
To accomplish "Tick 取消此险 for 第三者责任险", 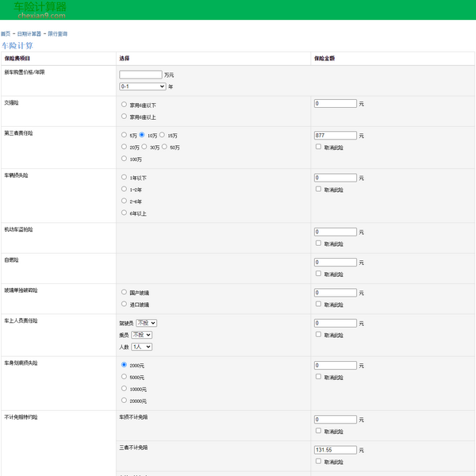I will pyautogui.click(x=318, y=147).
